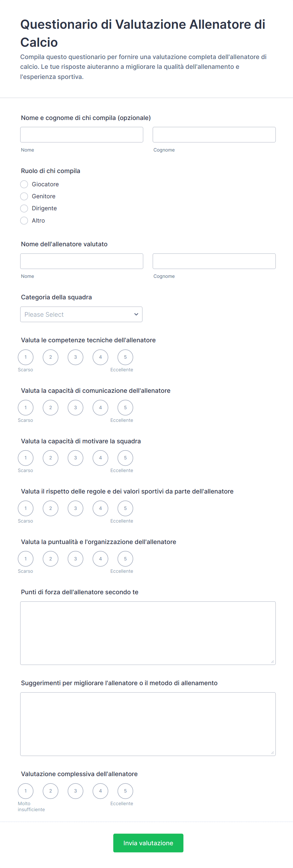Click the Suggerimenti per migliorare text area
293x868 pixels.
pyautogui.click(x=148, y=724)
